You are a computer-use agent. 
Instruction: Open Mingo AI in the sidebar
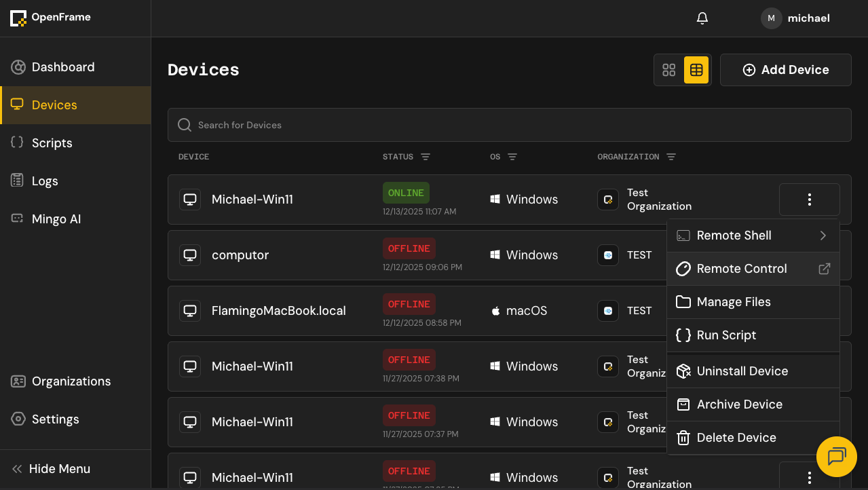pyautogui.click(x=75, y=219)
